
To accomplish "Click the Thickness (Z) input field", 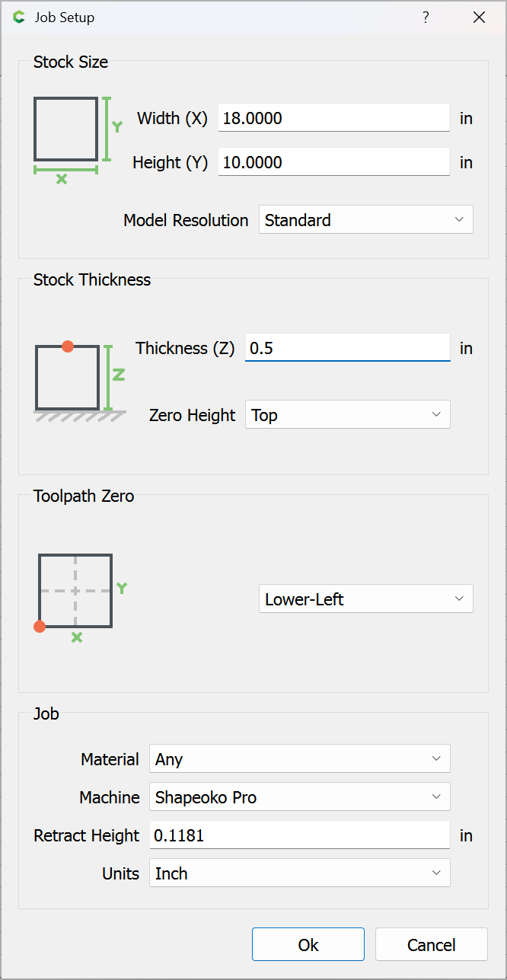I will coord(348,348).
